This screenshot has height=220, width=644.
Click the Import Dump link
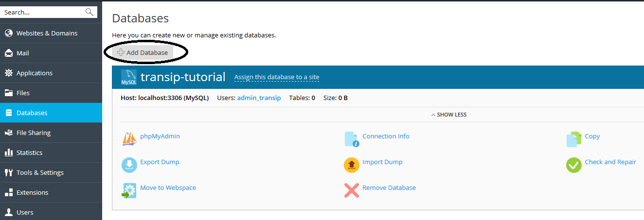coord(382,162)
